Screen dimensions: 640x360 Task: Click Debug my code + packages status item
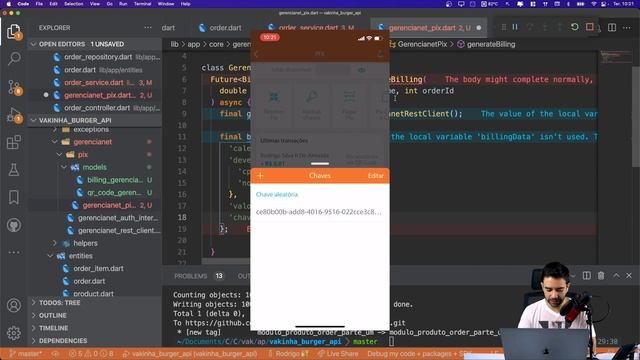tap(418, 353)
